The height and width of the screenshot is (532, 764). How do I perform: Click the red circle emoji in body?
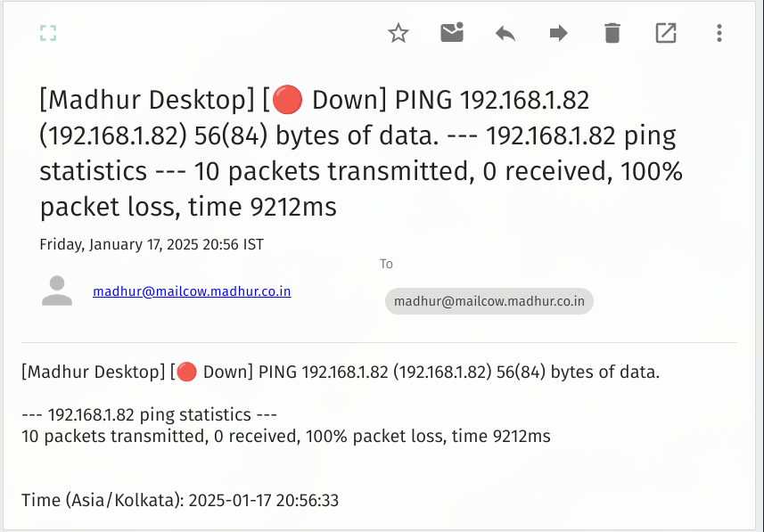[x=186, y=372]
